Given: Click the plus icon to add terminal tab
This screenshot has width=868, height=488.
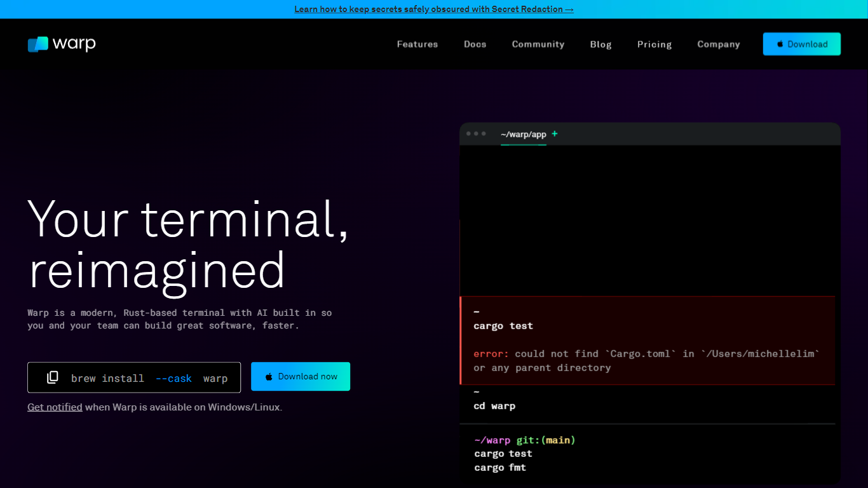Looking at the screenshot, I should (555, 134).
